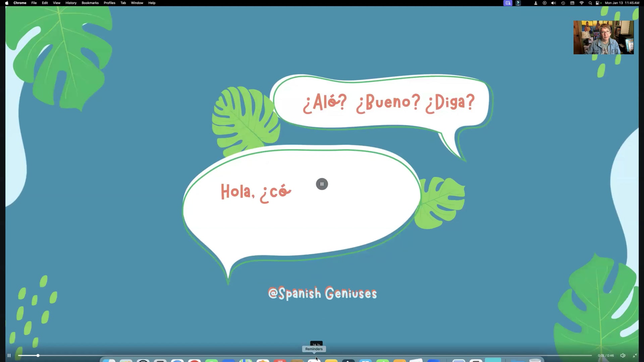The width and height of the screenshot is (644, 362).
Task: Pause video with center pause button
Action: click(322, 184)
